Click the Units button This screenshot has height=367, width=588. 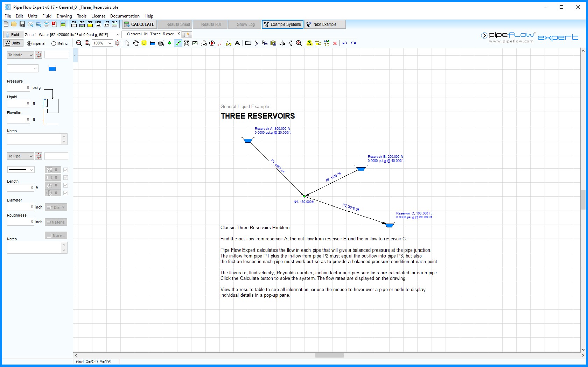13,43
